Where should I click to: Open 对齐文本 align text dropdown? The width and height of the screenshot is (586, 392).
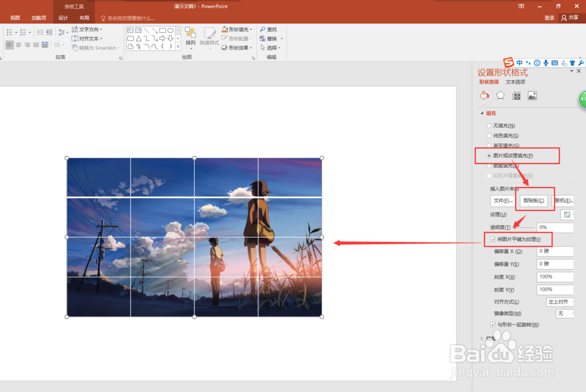[87, 39]
